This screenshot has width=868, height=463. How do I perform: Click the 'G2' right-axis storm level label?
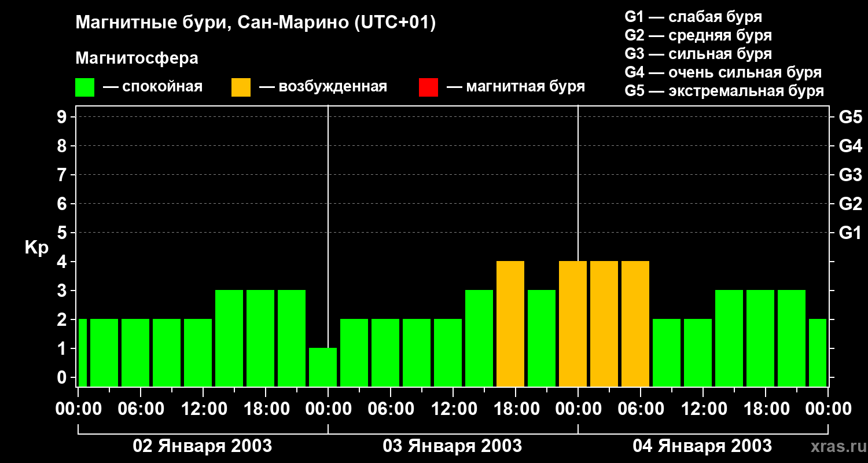pos(850,204)
